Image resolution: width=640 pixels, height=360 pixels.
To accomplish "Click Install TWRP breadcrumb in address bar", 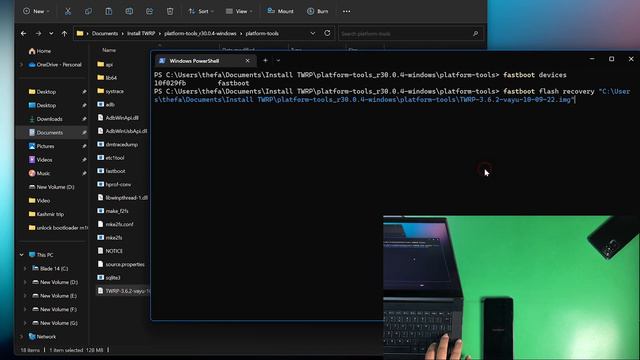I will (x=141, y=33).
